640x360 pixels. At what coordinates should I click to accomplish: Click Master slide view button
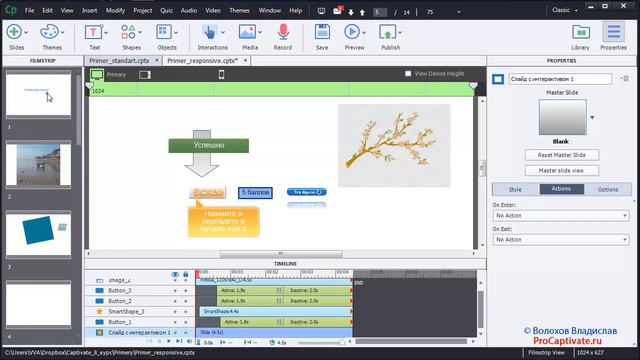pyautogui.click(x=562, y=171)
